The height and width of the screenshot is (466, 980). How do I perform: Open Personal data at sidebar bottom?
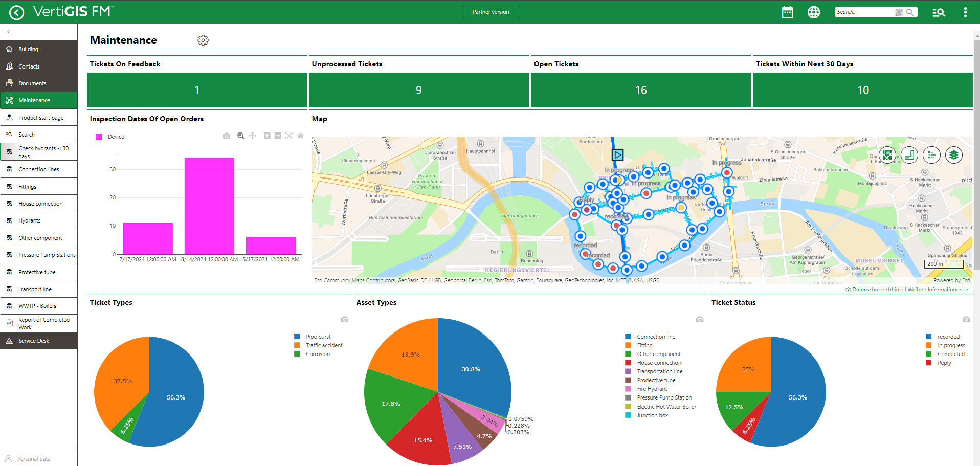coord(39,458)
